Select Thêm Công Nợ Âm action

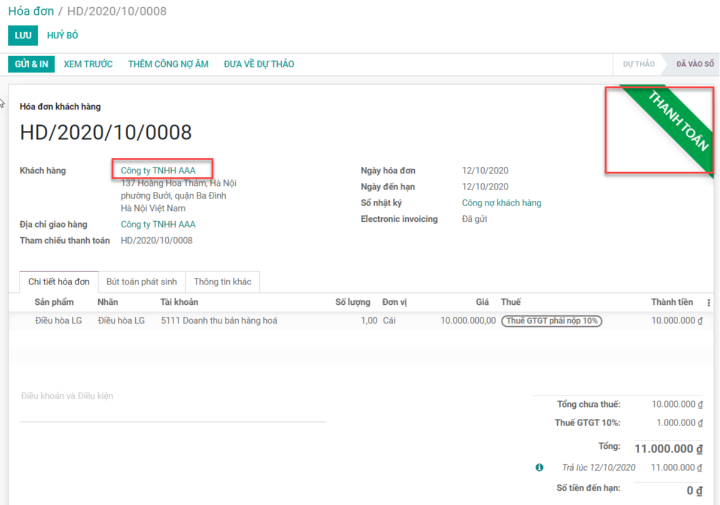point(168,64)
